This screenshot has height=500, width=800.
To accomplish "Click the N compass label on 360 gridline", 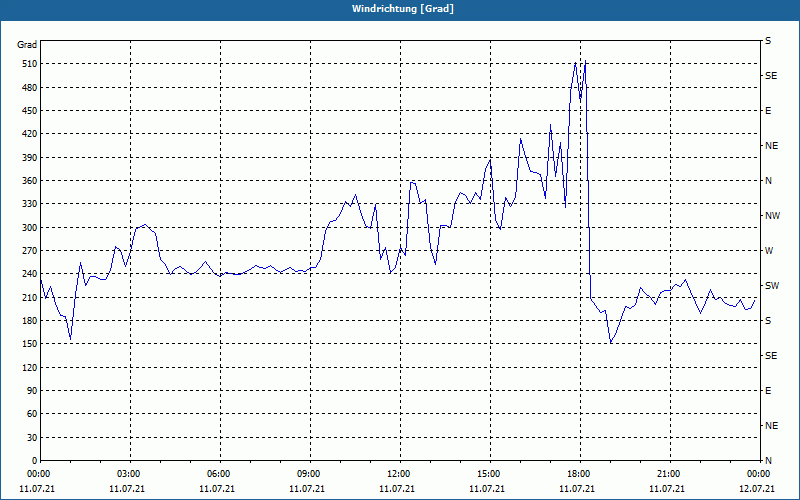I will [768, 181].
